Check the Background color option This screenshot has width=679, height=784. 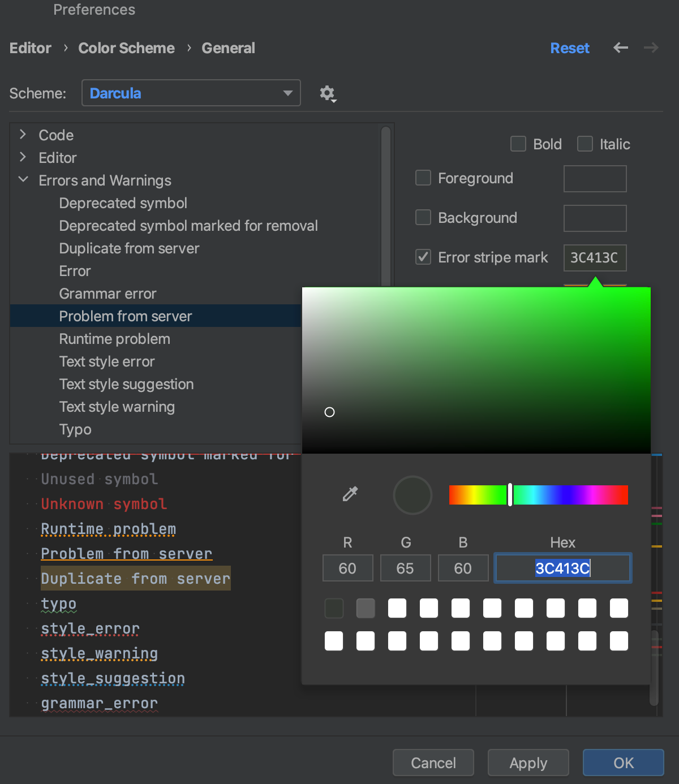coord(423,217)
